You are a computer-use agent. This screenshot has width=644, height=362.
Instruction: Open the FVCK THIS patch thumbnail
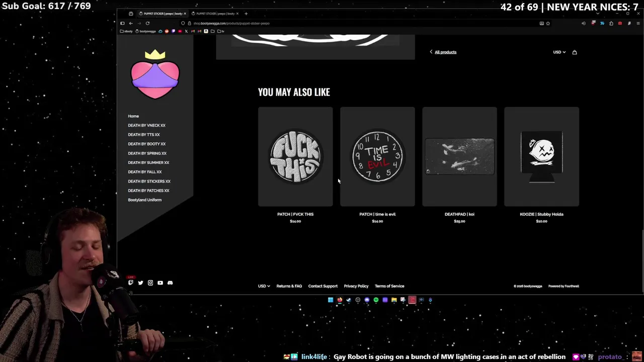295,156
